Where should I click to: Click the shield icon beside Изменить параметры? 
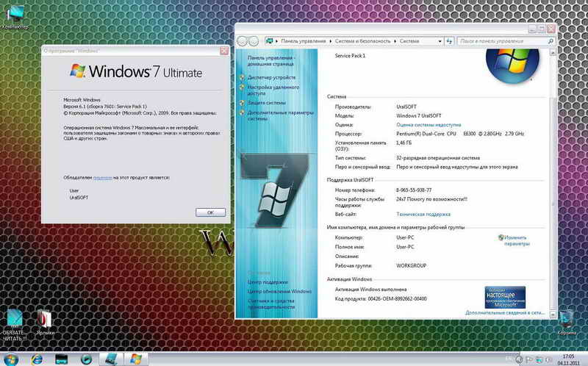pos(501,237)
